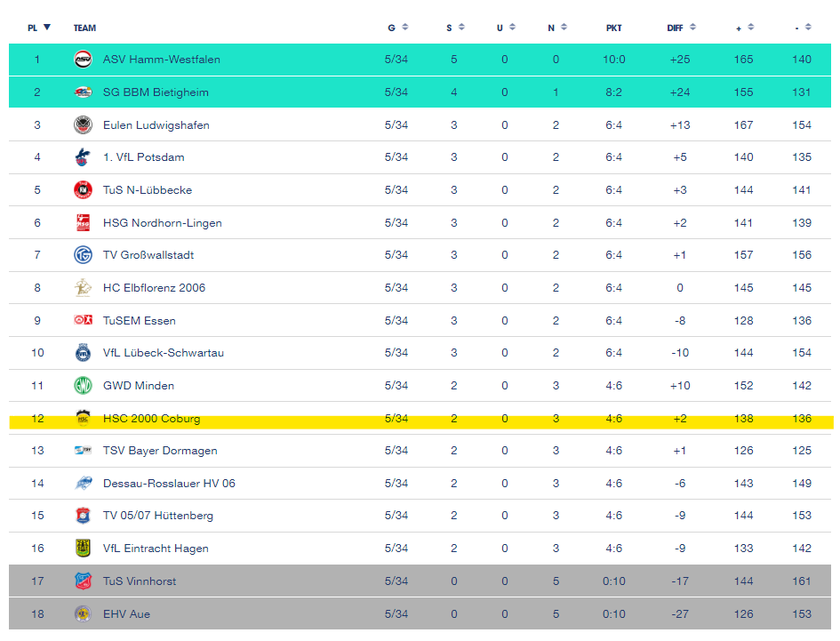Click the 1. VfL Potsdam crest
The width and height of the screenshot is (840, 641).
pyautogui.click(x=83, y=157)
